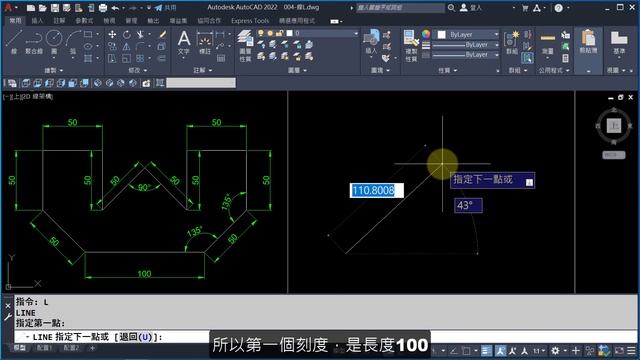The width and height of the screenshot is (640, 360).
Task: Select the Trim modify tool
Action: [140, 35]
